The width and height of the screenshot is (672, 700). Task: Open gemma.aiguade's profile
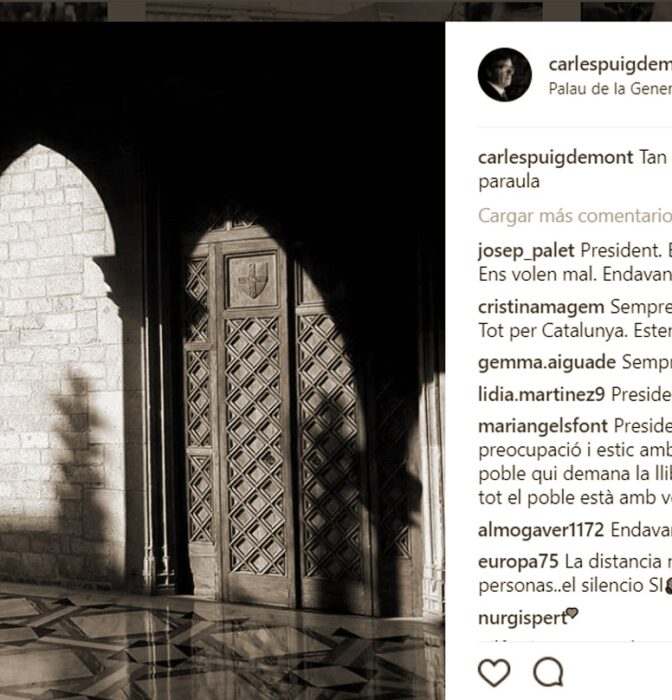tap(547, 362)
